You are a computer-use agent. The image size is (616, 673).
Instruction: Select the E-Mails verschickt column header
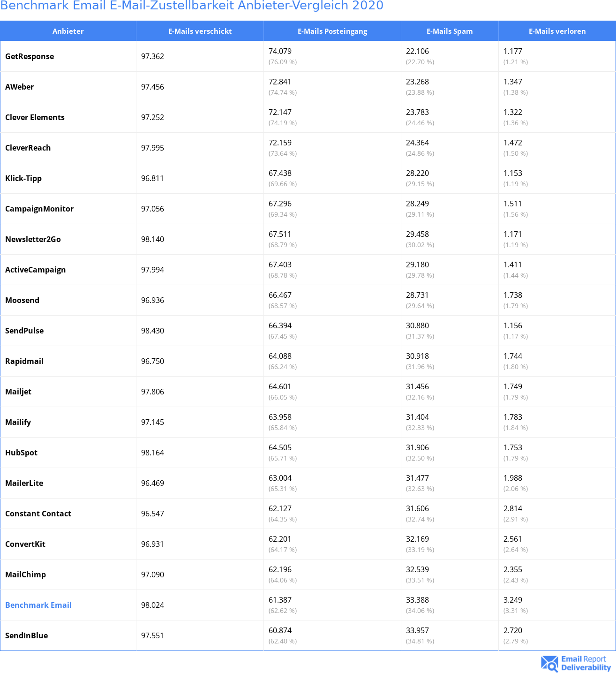click(x=200, y=31)
